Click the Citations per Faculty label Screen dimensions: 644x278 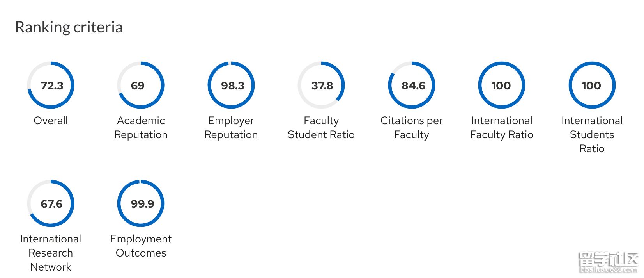[412, 128]
